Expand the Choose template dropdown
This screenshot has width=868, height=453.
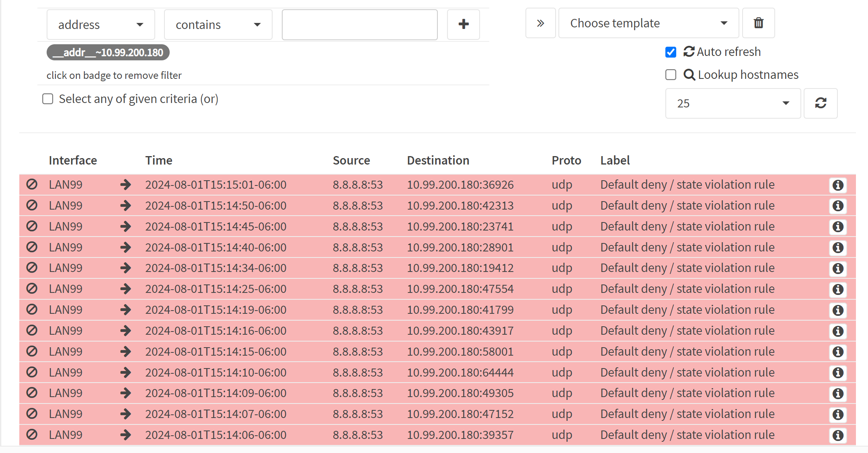648,23
